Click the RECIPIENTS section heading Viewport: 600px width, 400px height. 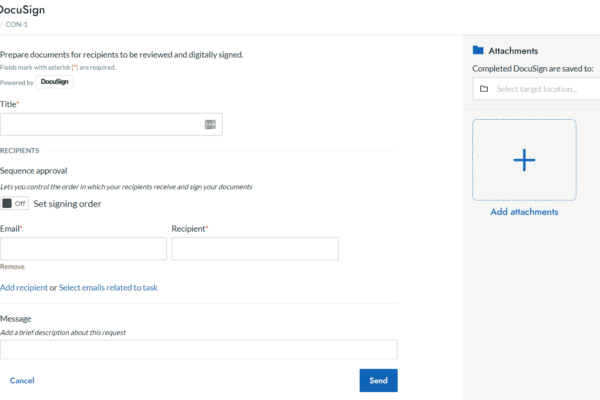(x=20, y=150)
